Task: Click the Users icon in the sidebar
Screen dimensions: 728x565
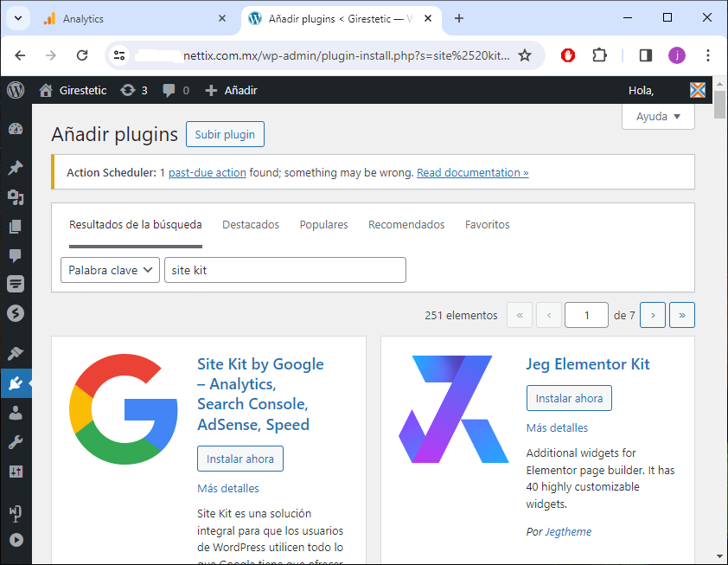Action: point(15,413)
